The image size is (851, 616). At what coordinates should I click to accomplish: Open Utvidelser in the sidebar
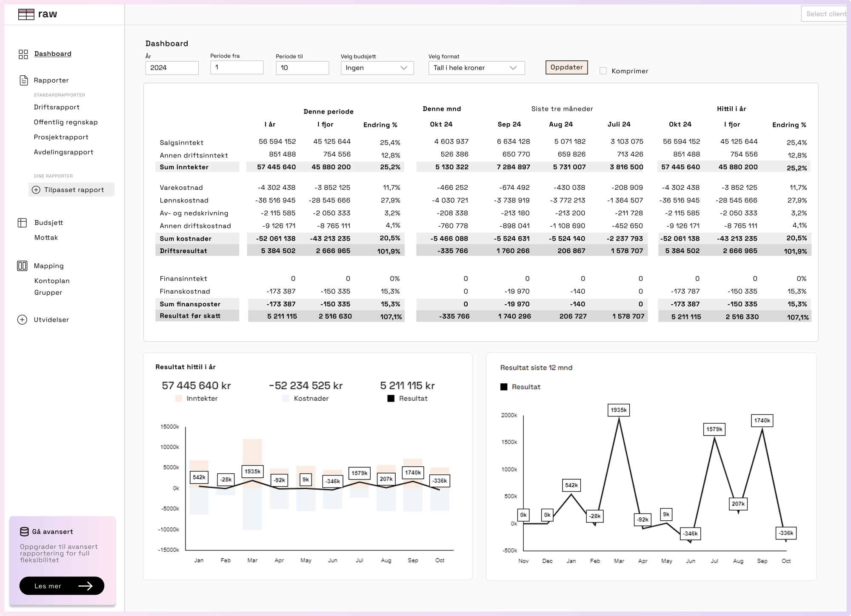pos(51,319)
